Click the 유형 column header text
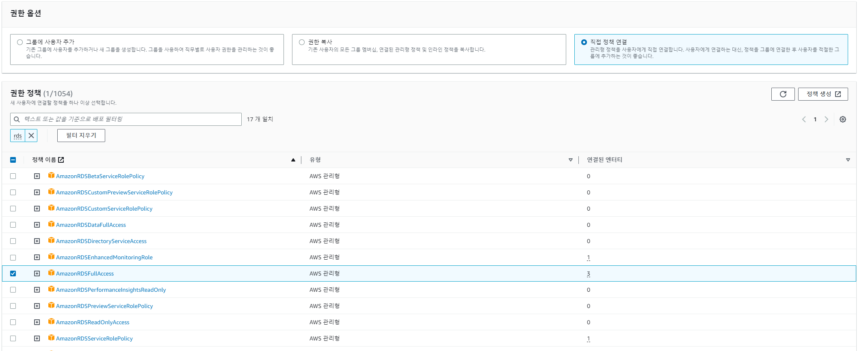 315,160
